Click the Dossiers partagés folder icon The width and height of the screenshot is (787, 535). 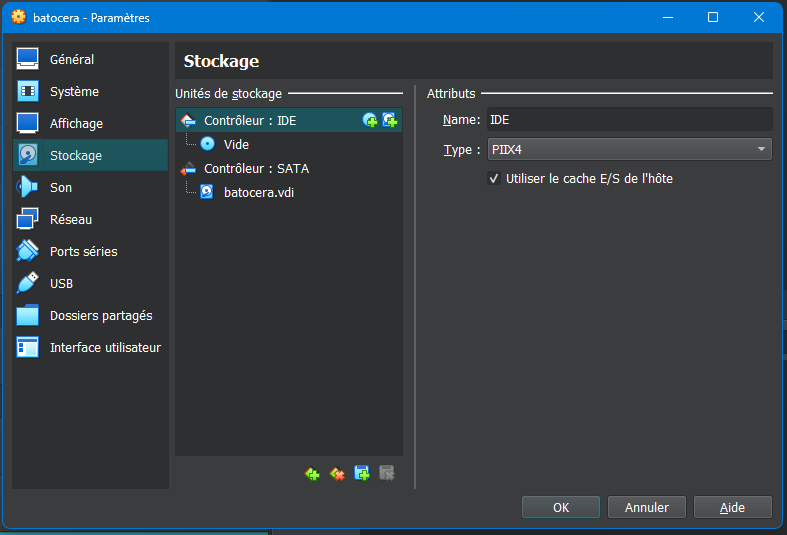28,315
